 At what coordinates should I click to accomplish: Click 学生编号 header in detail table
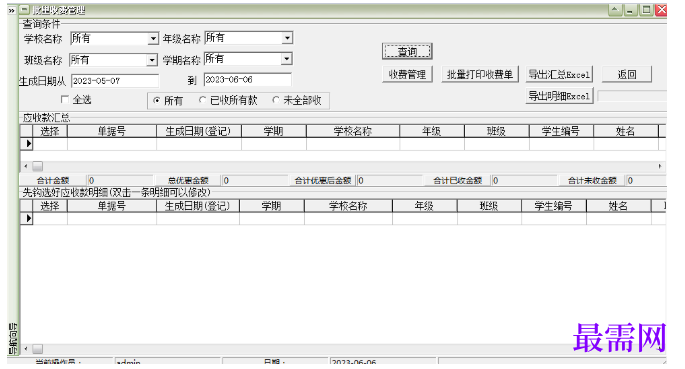point(554,206)
